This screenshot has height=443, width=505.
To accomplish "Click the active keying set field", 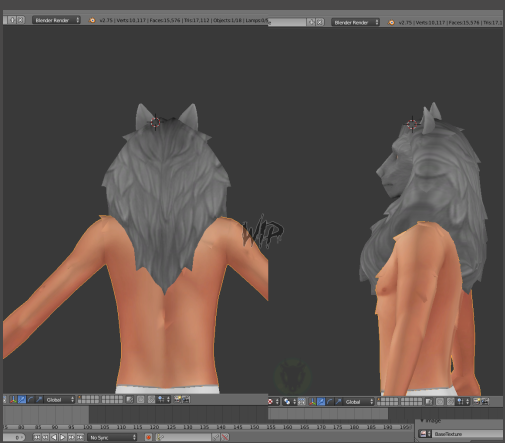I will [x=183, y=437].
